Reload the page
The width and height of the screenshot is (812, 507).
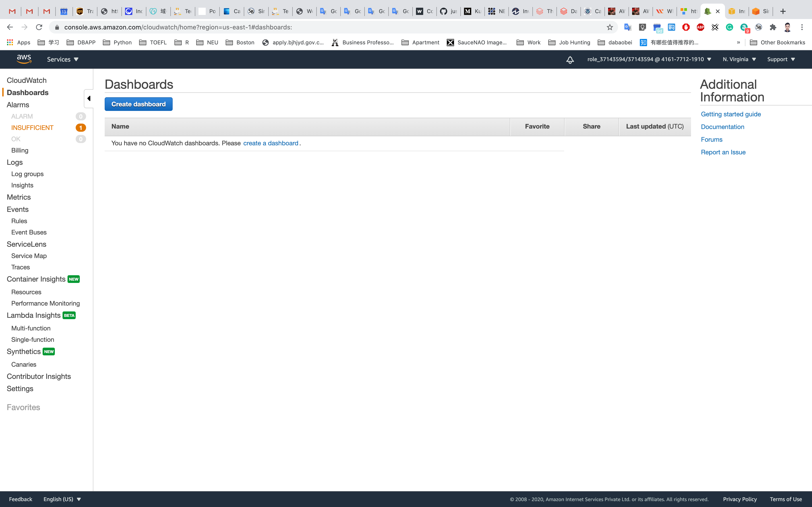click(39, 27)
